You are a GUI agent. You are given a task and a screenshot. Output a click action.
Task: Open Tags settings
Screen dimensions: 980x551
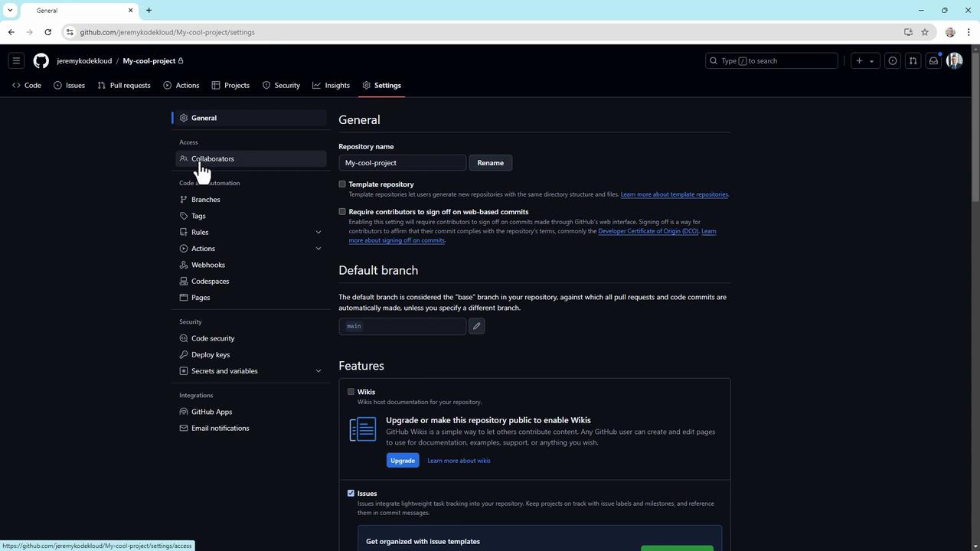pyautogui.click(x=252, y=216)
